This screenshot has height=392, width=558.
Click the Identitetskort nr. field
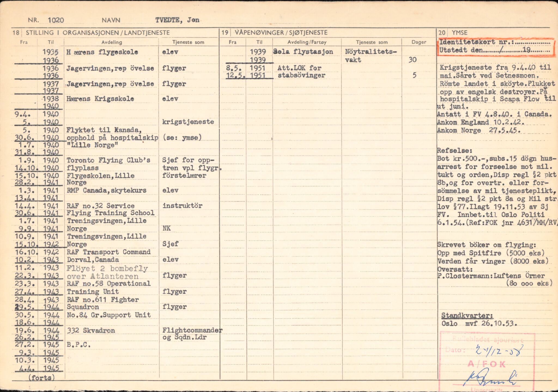(495, 42)
